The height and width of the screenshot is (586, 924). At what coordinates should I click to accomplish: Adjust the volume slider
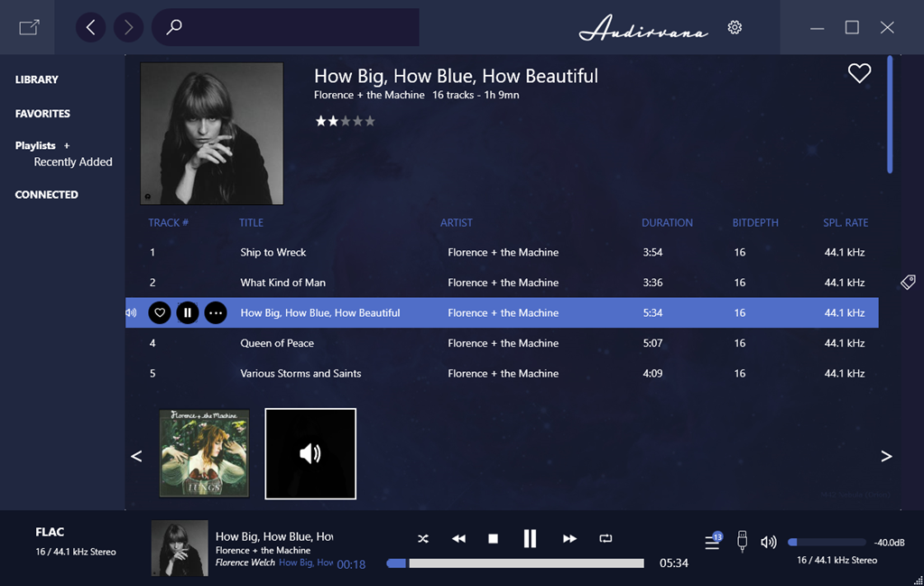(x=826, y=543)
